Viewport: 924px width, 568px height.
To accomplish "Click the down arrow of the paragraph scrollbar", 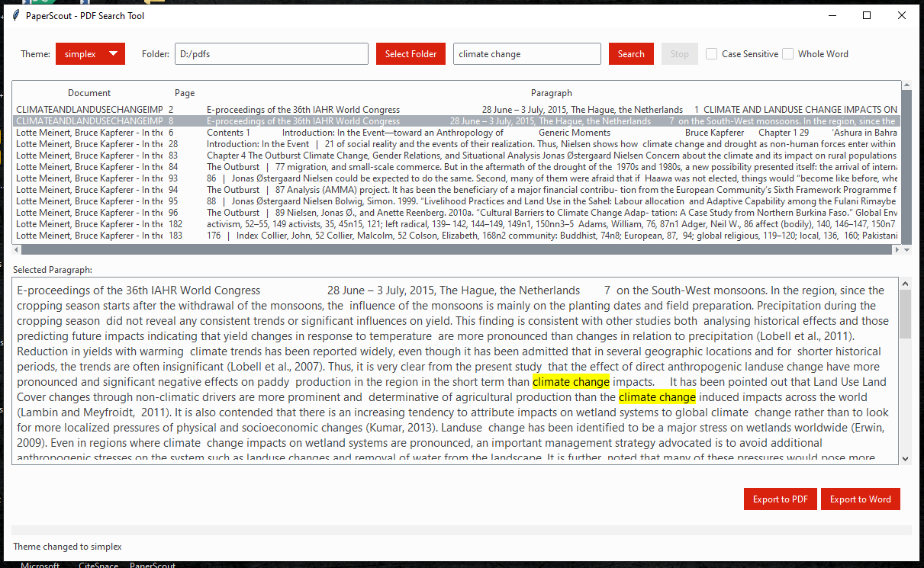I will tap(906, 459).
